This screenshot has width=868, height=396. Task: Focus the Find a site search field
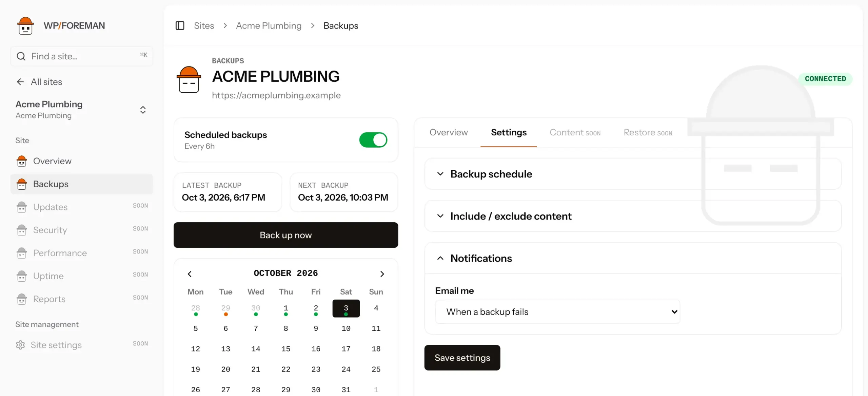(x=81, y=56)
